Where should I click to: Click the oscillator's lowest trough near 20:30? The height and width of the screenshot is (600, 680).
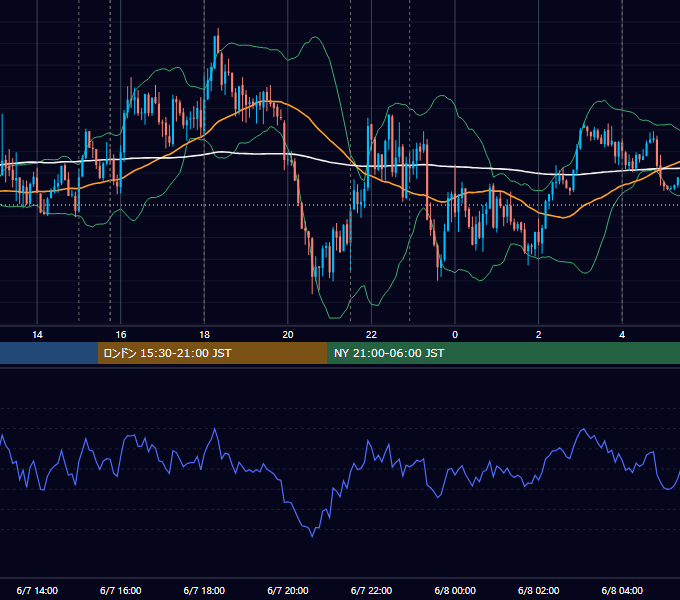[x=312, y=536]
